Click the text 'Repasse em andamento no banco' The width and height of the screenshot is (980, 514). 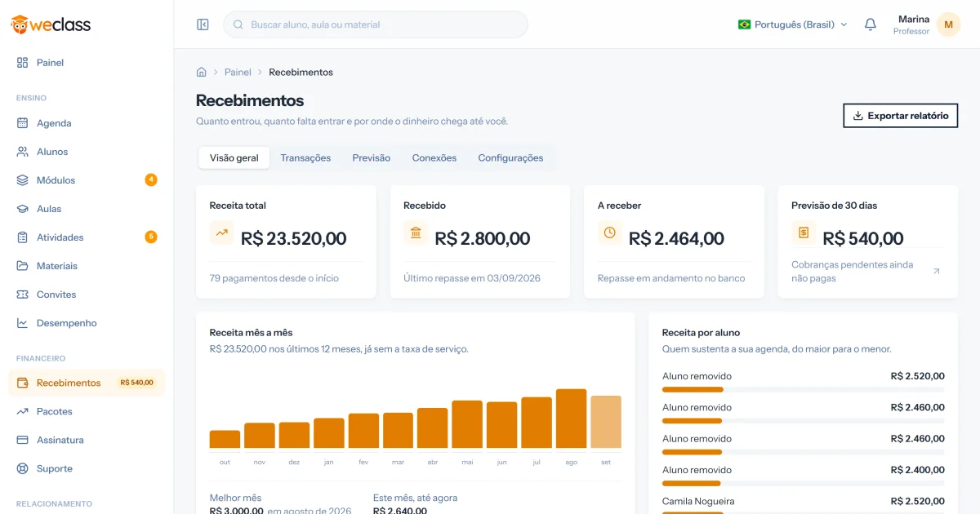click(671, 278)
